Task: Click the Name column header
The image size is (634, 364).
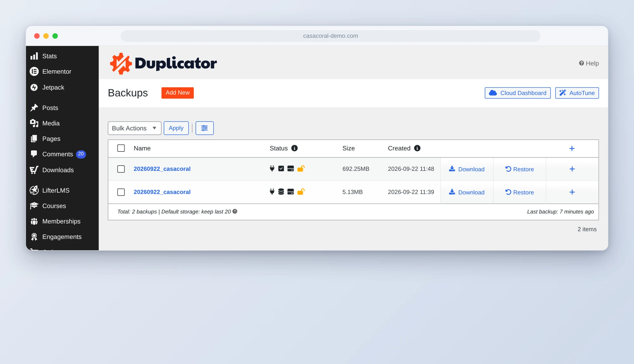Action: pyautogui.click(x=142, y=148)
